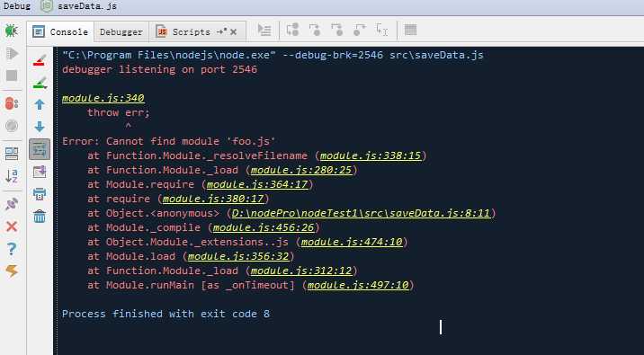Select the saveData.js debug session title
This screenshot has height=355, width=644.
point(87,6)
